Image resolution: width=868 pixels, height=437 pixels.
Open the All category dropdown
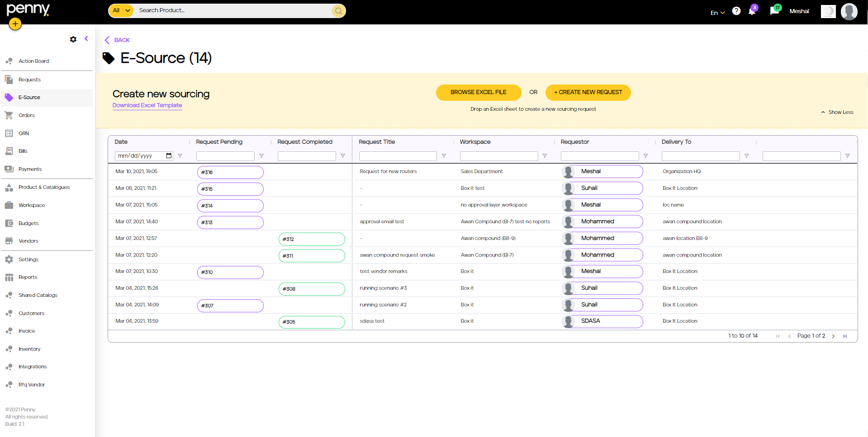(121, 10)
